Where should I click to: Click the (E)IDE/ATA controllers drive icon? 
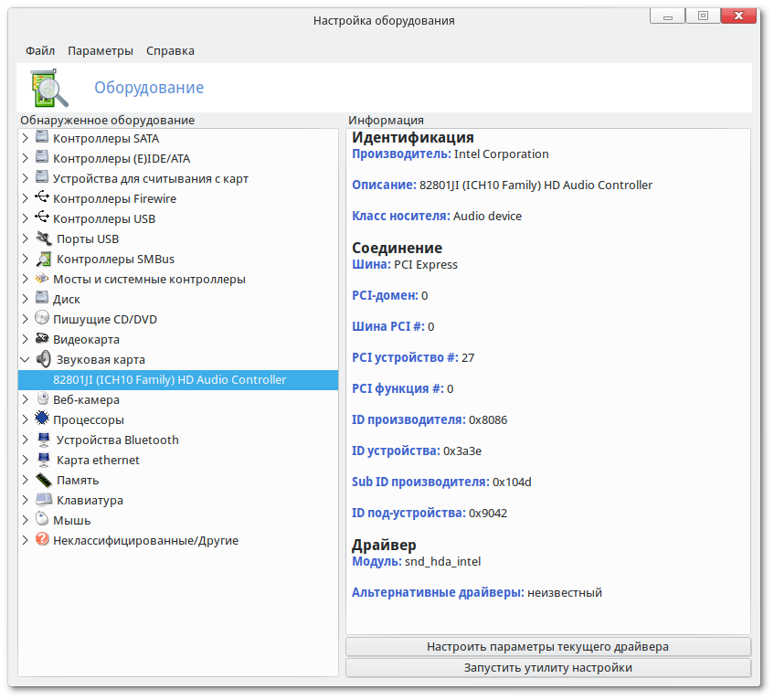pos(42,157)
